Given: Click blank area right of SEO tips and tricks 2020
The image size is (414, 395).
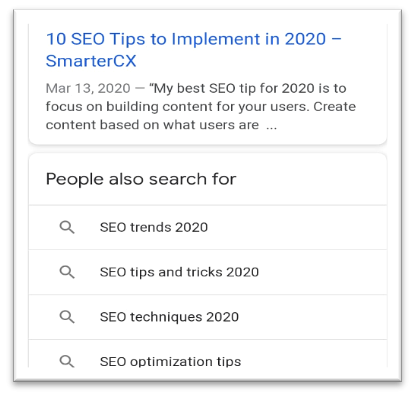Looking at the screenshot, I should click(323, 272).
